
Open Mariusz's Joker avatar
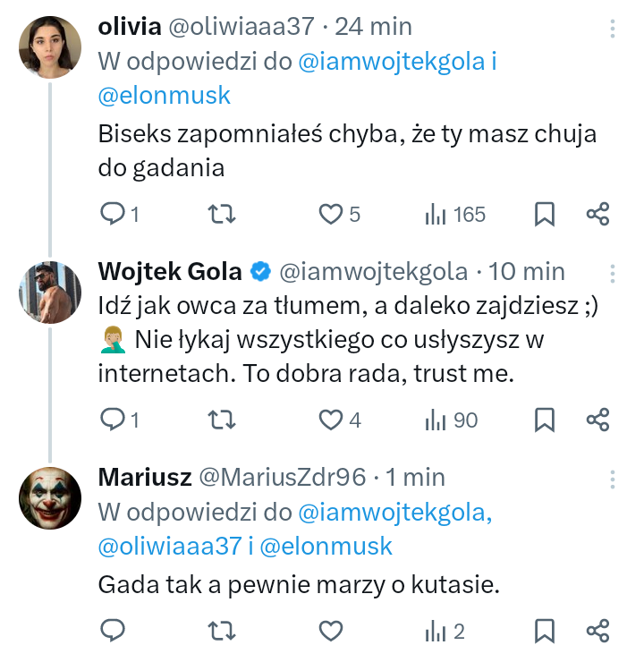coord(50,496)
